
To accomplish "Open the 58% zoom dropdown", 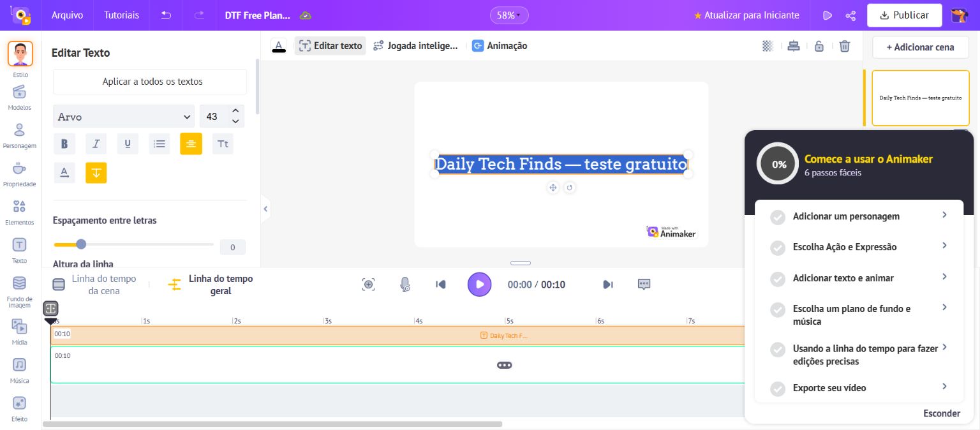I will (x=509, y=15).
